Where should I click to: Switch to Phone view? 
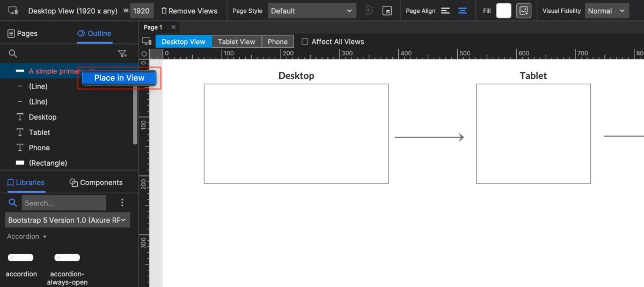(277, 41)
